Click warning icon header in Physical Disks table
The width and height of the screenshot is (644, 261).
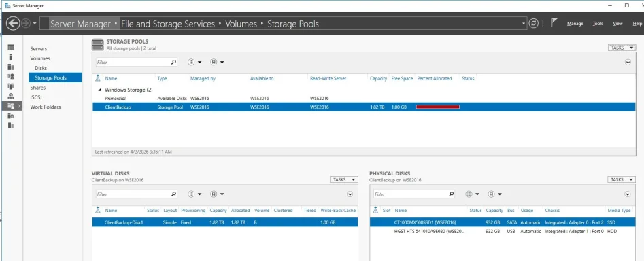click(x=375, y=210)
